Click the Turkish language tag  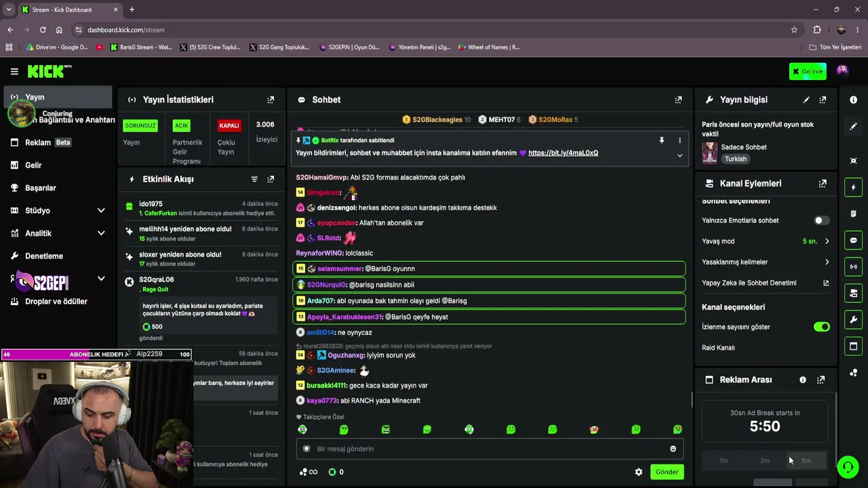(735, 159)
